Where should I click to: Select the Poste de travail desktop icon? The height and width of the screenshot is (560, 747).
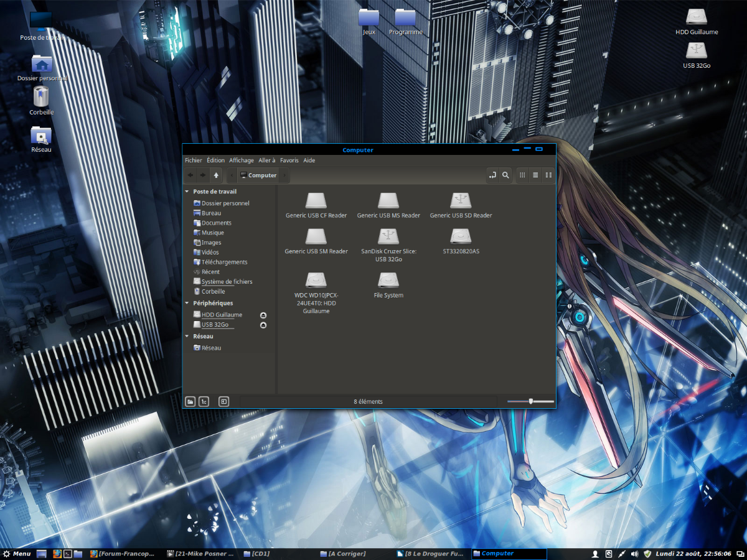[x=41, y=26]
